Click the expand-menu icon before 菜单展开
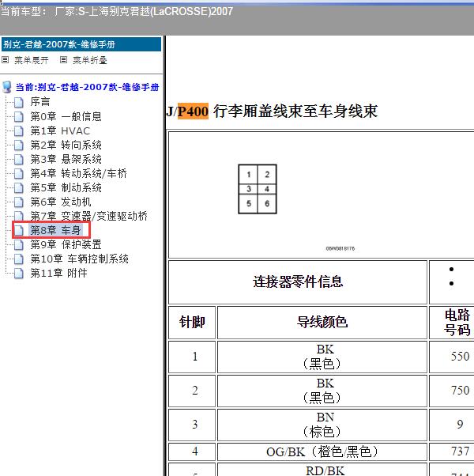 click(6, 60)
